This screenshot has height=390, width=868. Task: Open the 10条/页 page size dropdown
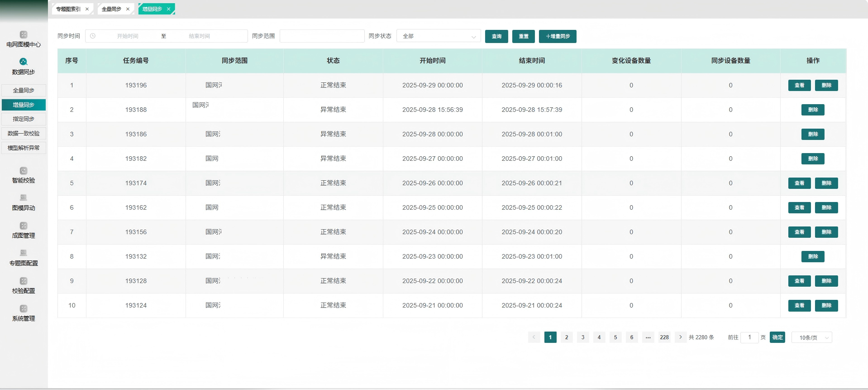click(x=811, y=337)
